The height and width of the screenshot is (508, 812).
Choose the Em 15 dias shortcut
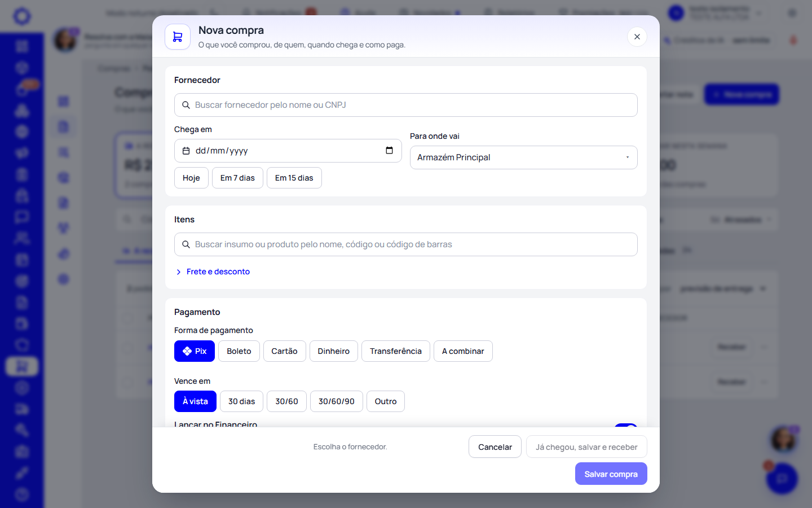click(x=294, y=178)
